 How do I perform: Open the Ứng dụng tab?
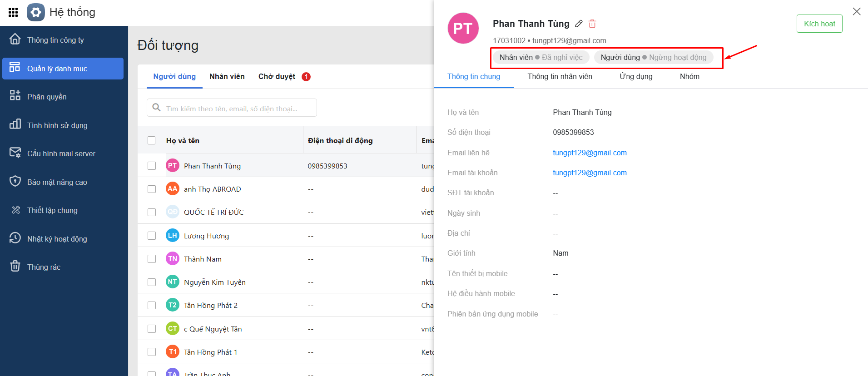pyautogui.click(x=636, y=76)
